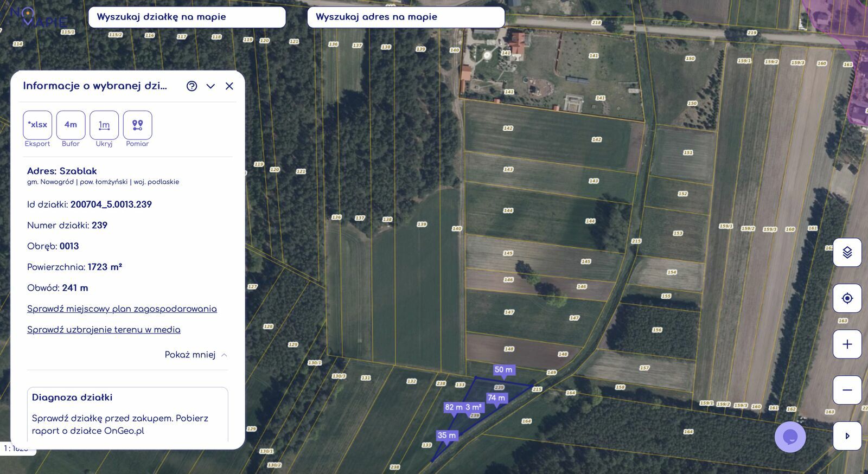The image size is (868, 474).
Task: Click the Na Mapie logo
Action: (38, 17)
